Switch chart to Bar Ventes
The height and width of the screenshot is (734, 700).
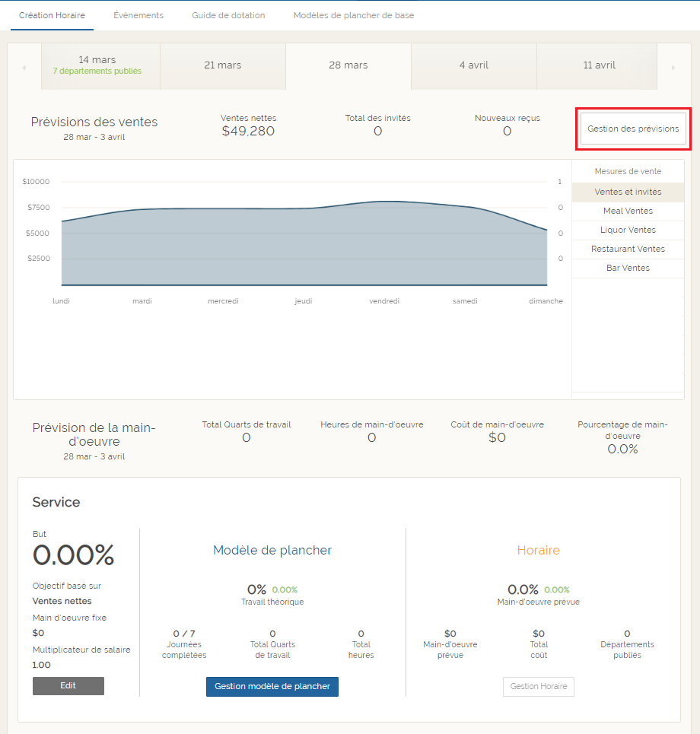click(628, 268)
